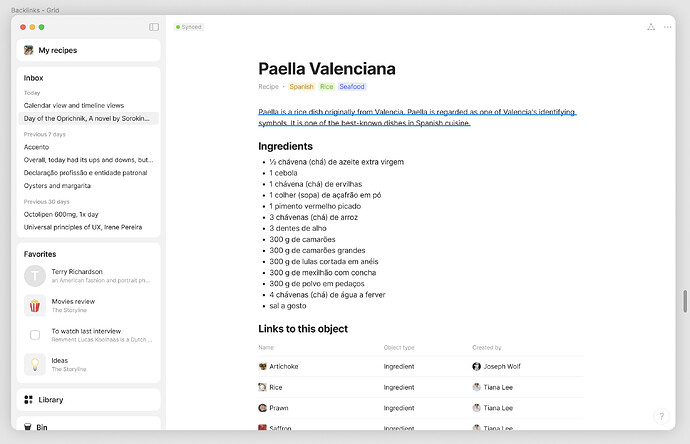The height and width of the screenshot is (444, 690).
Task: Click the Recipe object type label
Action: (x=268, y=87)
